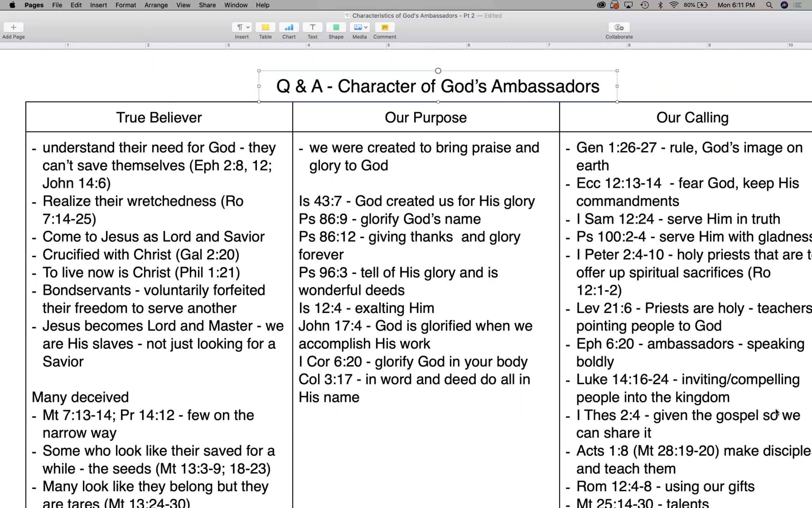Open the Wi-Fi status menu
The height and width of the screenshot is (508, 812).
point(674,5)
